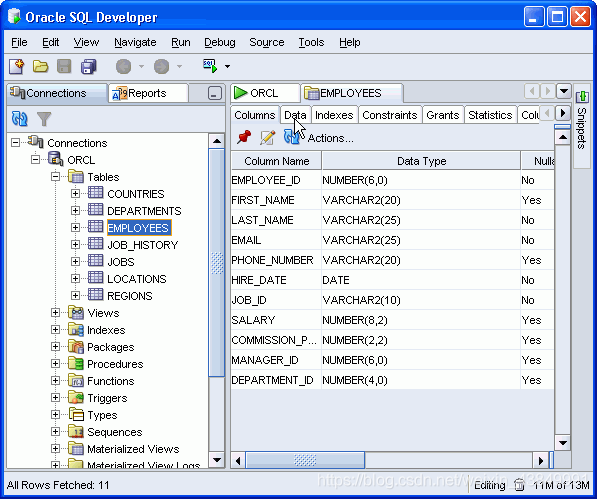Expand the Sequences folder
This screenshot has height=499, width=597.
(x=56, y=432)
